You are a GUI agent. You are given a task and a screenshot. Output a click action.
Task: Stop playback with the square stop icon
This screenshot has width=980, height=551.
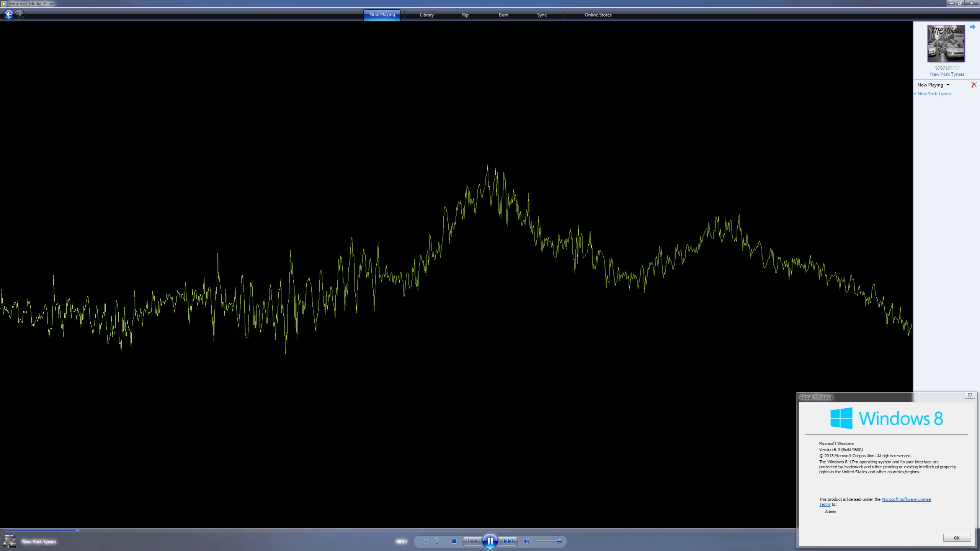[x=454, y=541]
